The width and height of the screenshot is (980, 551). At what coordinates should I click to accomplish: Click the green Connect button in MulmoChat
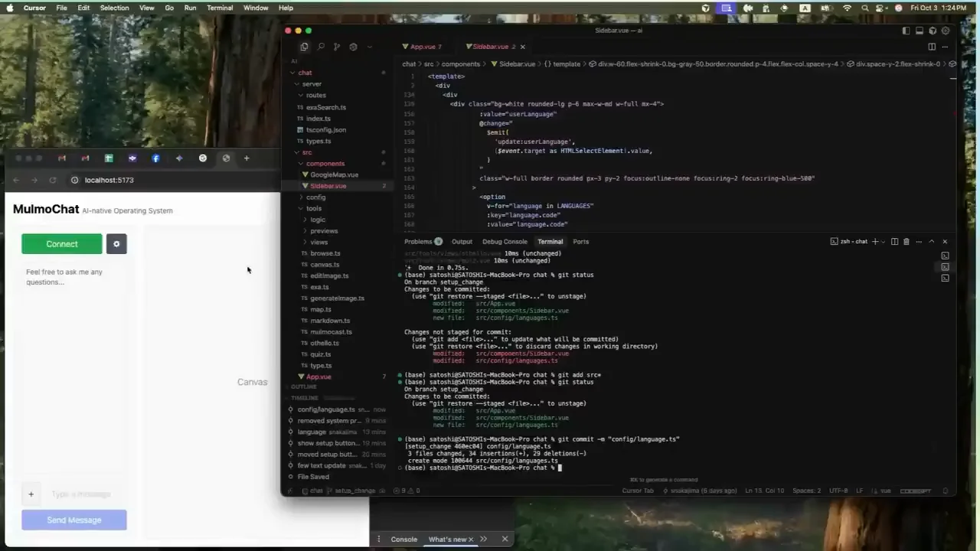62,244
